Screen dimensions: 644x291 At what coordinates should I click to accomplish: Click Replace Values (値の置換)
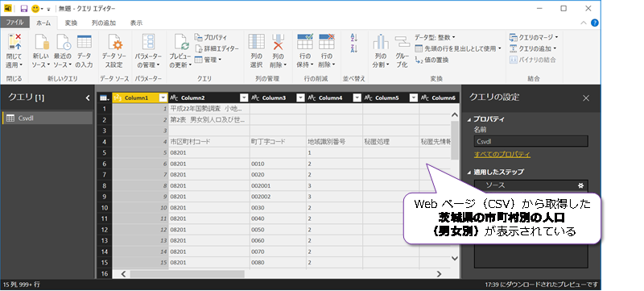431,60
